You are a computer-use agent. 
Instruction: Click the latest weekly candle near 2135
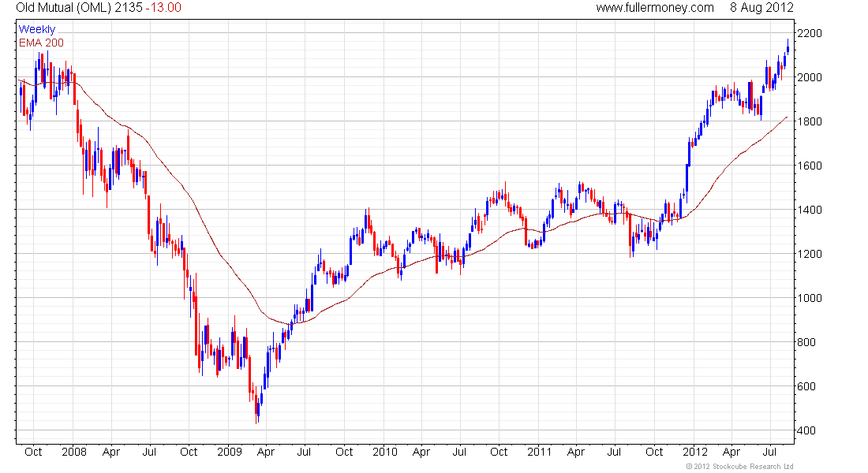click(x=788, y=48)
